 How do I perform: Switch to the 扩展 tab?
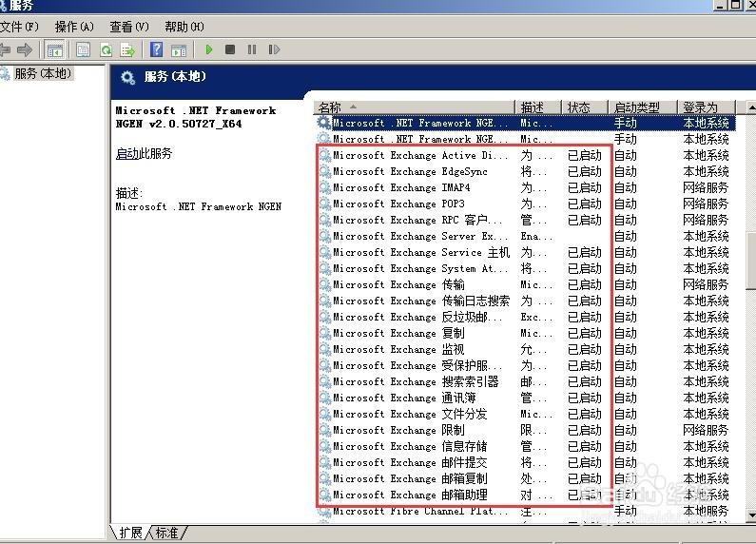(130, 533)
